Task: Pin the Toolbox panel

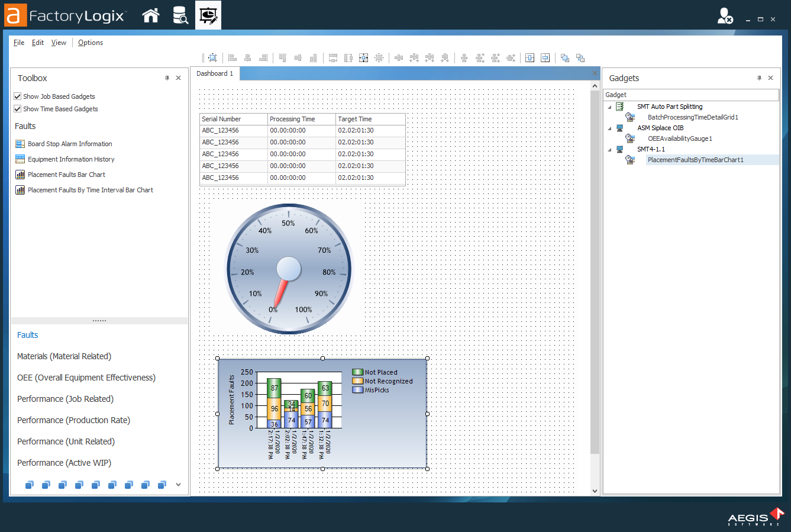Action: [167, 78]
